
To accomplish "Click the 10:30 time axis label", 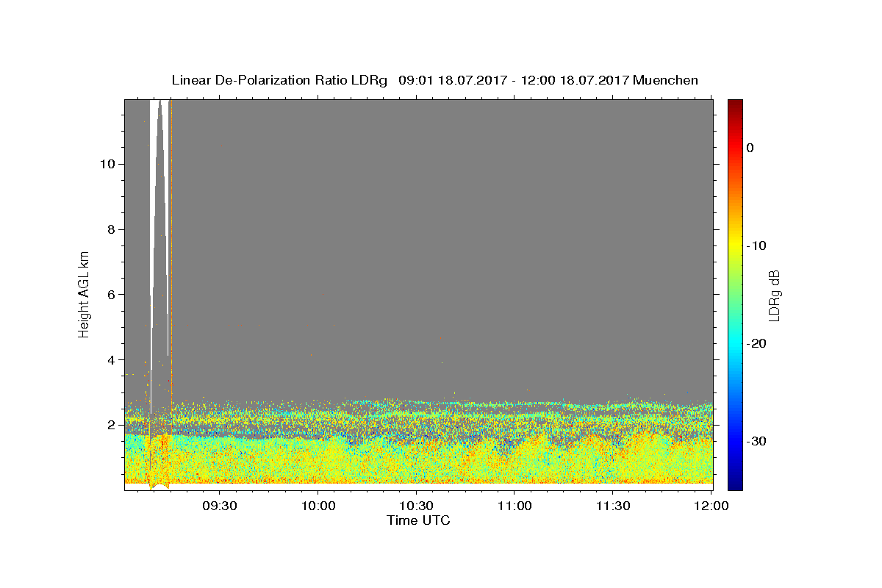I will pos(417,506).
